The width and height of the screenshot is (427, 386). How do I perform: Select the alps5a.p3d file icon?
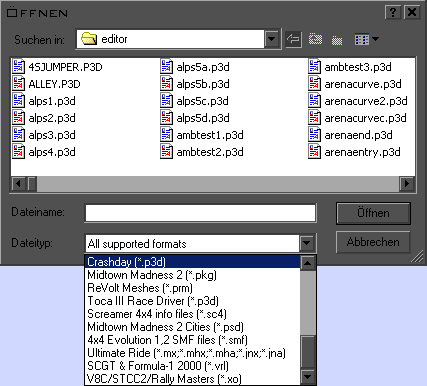click(166, 66)
